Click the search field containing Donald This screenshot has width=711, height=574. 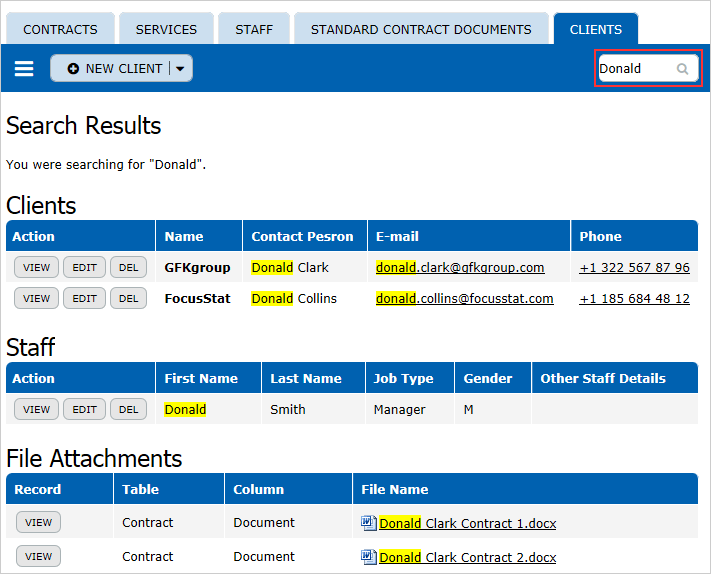point(648,68)
